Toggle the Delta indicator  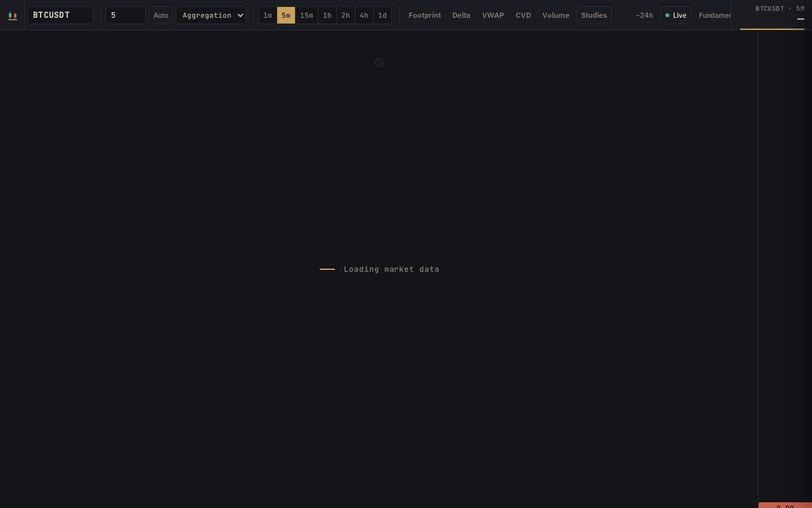[x=461, y=15]
